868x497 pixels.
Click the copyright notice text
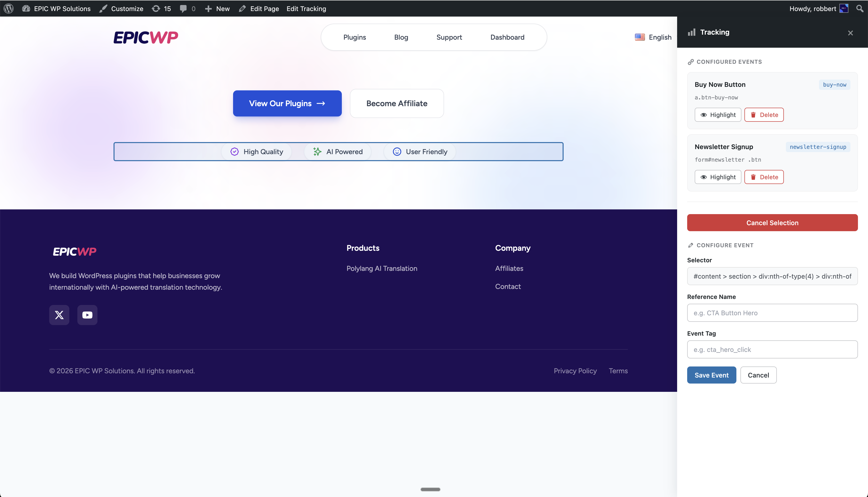[122, 371]
